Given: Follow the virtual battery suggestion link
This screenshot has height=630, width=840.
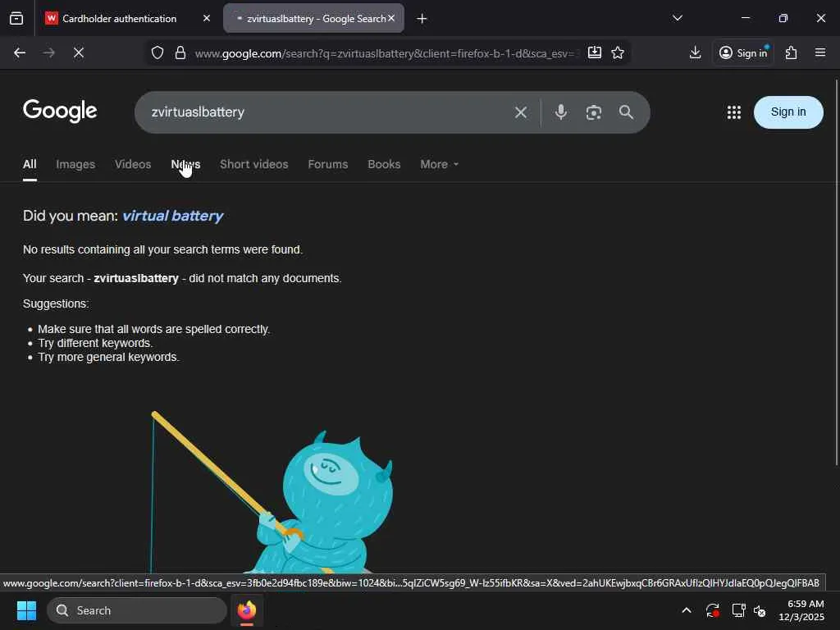Looking at the screenshot, I should tap(172, 216).
